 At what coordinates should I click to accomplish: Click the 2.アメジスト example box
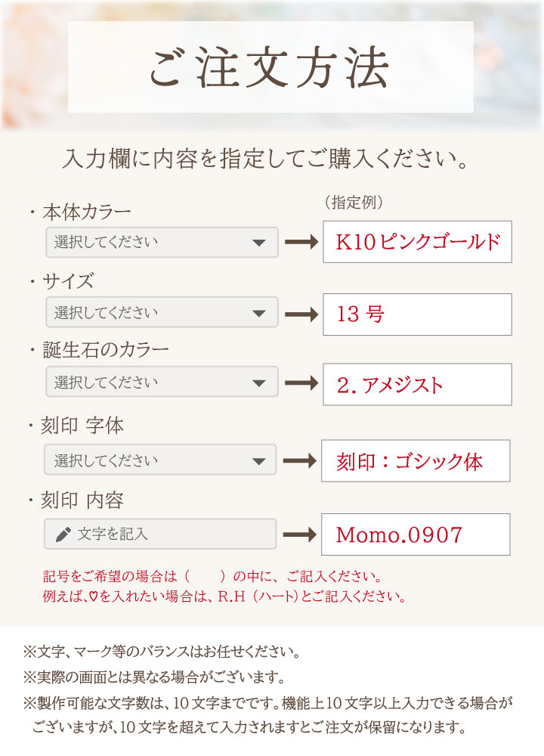coord(417,384)
